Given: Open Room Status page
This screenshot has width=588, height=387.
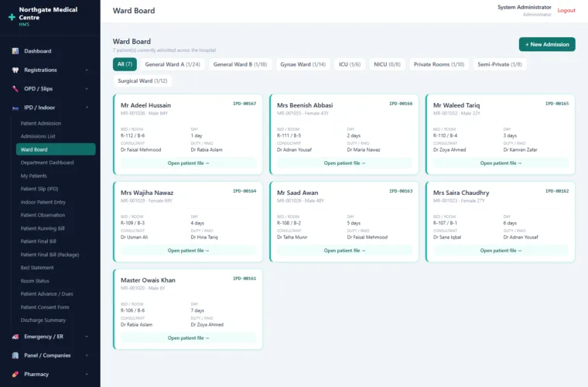Looking at the screenshot, I should pos(56,281).
